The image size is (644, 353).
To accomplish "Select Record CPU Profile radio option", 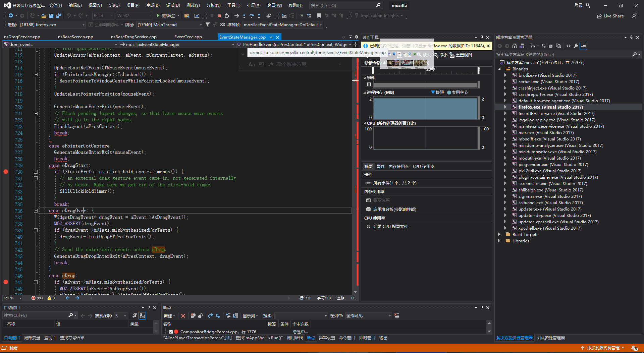I will tap(368, 226).
